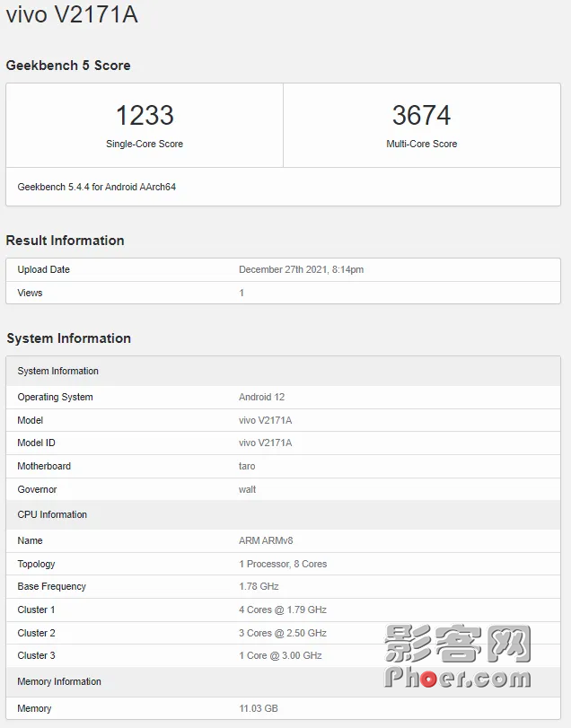Image resolution: width=571 pixels, height=728 pixels.
Task: Click the 'Memory Information' table header row
Action: pos(283,681)
